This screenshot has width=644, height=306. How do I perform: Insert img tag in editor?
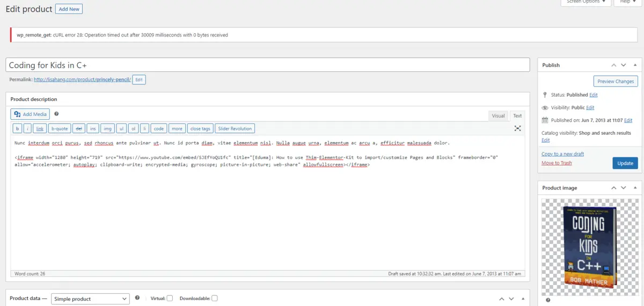pyautogui.click(x=107, y=129)
